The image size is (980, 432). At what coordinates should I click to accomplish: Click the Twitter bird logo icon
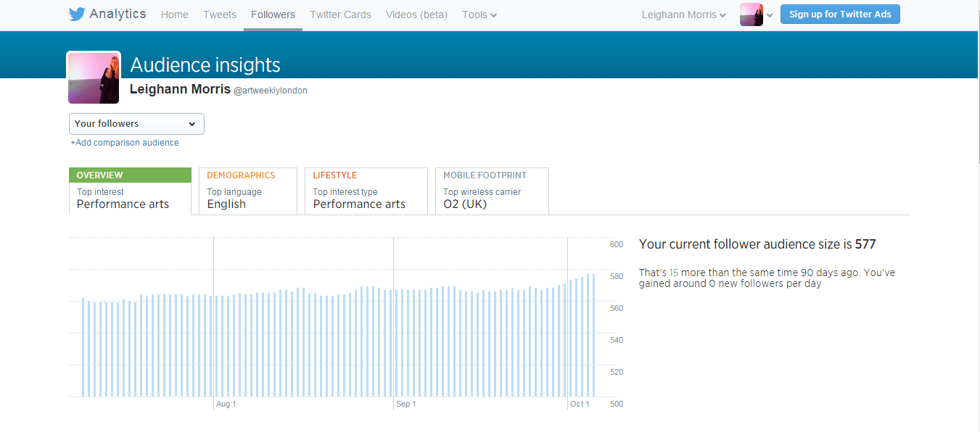[77, 14]
